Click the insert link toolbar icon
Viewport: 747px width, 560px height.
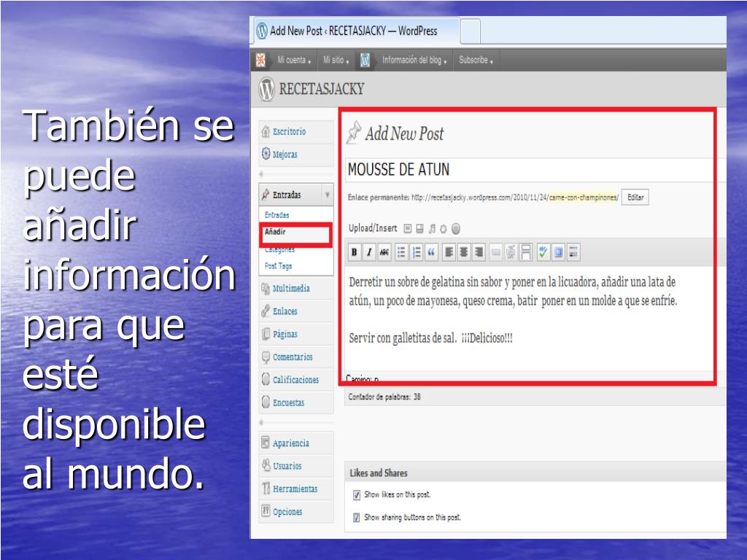(x=496, y=252)
